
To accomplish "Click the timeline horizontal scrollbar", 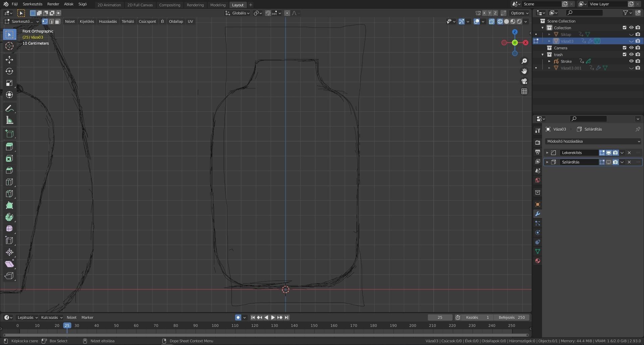I will coord(266,335).
